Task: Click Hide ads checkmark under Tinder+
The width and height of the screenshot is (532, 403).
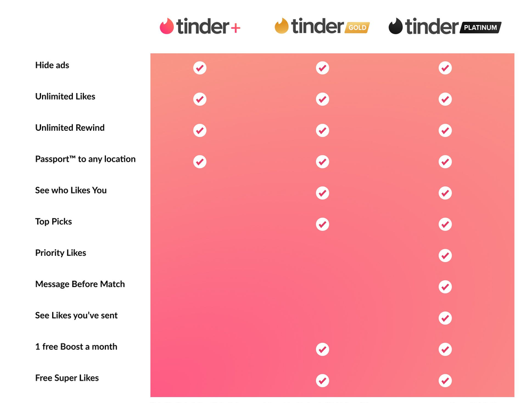Action: (199, 68)
